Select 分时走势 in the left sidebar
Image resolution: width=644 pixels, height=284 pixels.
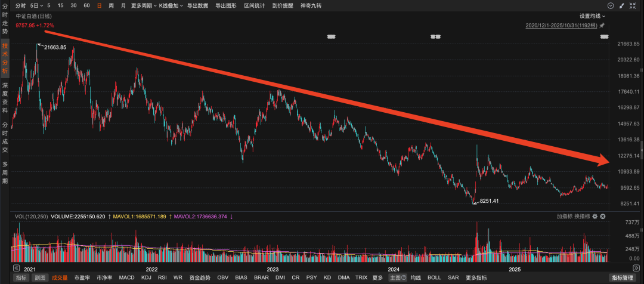(x=5, y=23)
